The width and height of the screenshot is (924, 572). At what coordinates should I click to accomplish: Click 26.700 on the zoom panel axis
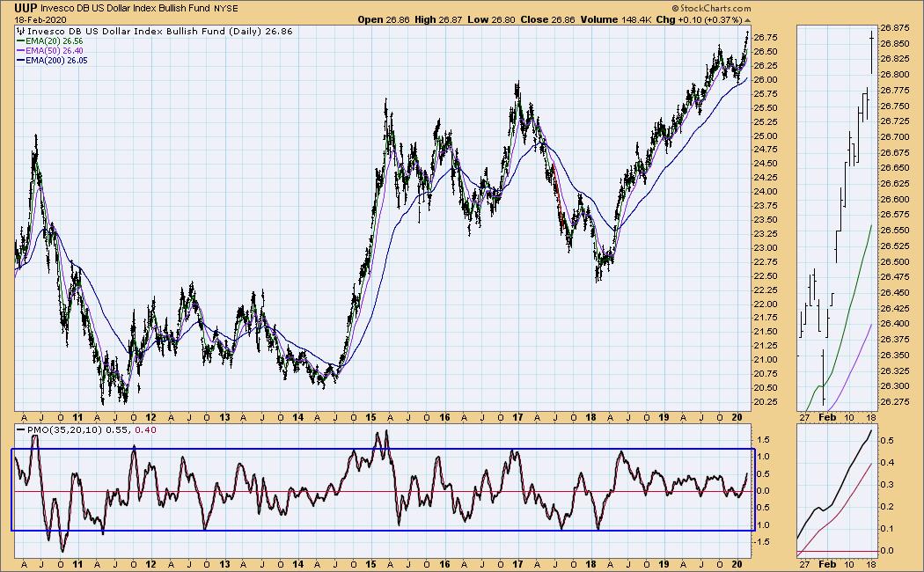[x=895, y=137]
